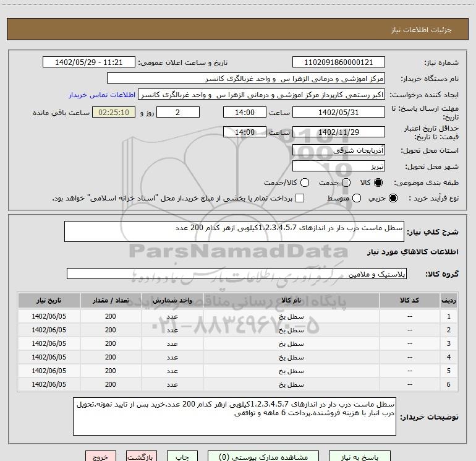Click the price validity date 1402/11/29
Screen dimensions: 476x461
339,132
